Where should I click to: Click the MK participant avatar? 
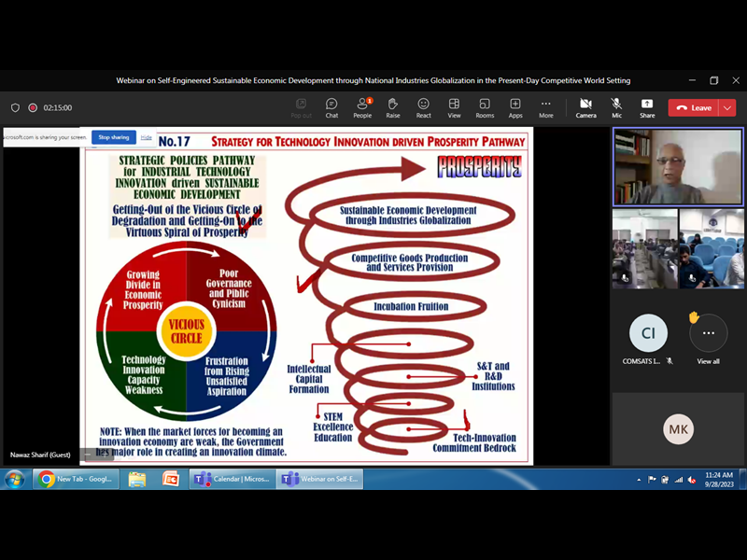(678, 429)
